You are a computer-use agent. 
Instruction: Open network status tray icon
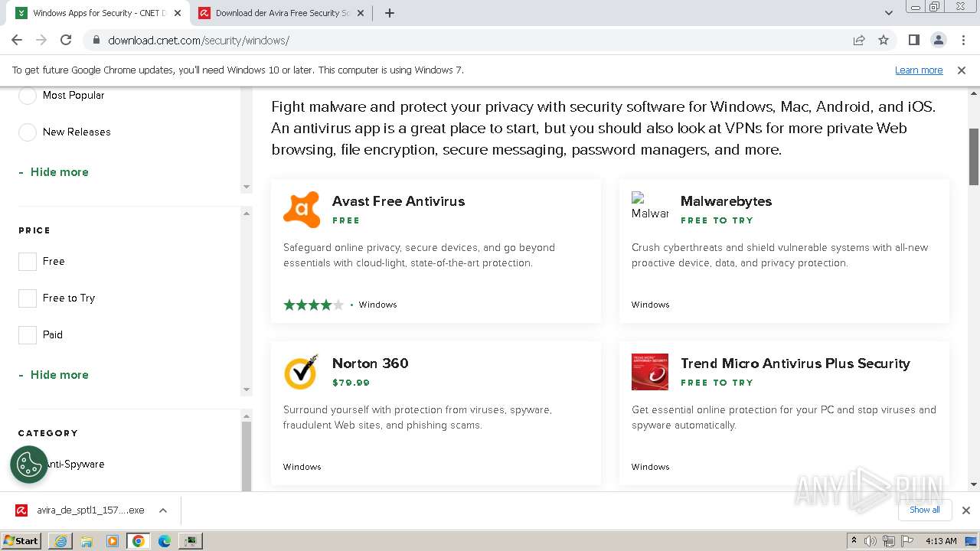[888, 541]
